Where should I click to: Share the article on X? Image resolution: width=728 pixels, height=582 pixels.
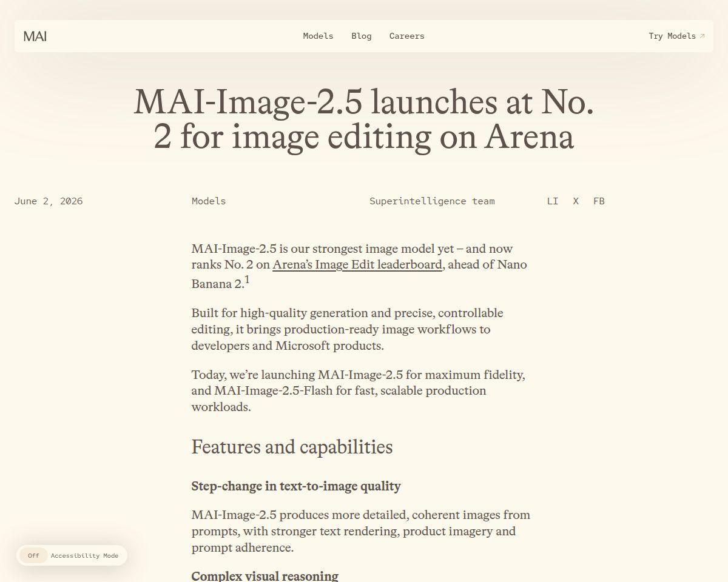(576, 201)
